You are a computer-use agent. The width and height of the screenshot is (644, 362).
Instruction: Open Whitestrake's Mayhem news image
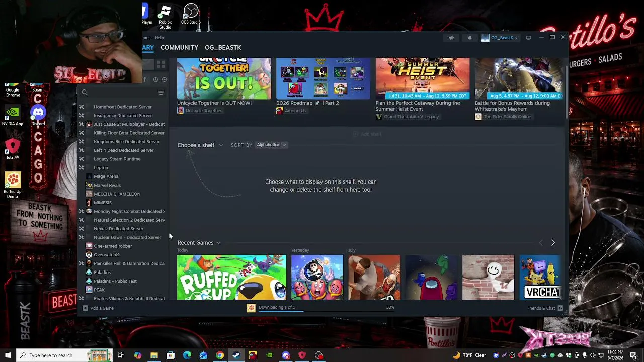(519, 78)
